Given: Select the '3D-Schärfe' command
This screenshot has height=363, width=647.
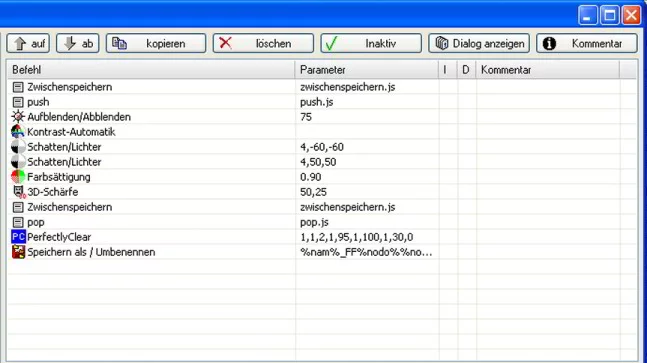Looking at the screenshot, I should click(x=52, y=192).
